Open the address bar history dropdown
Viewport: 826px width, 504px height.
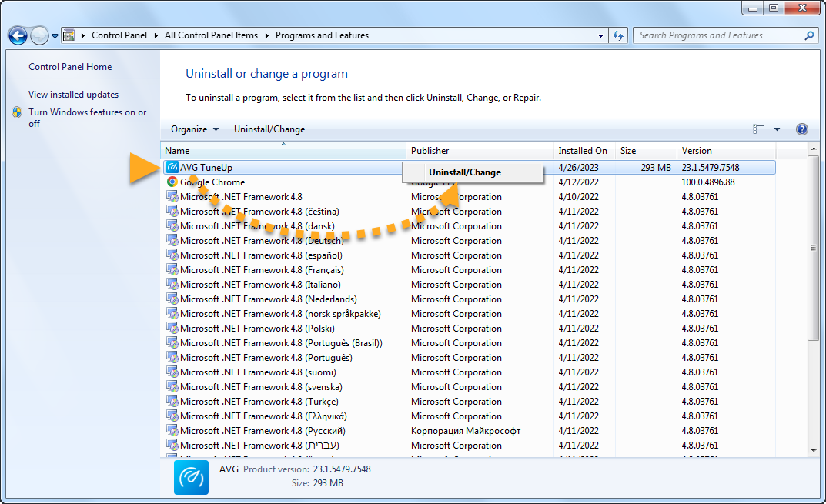tap(601, 35)
